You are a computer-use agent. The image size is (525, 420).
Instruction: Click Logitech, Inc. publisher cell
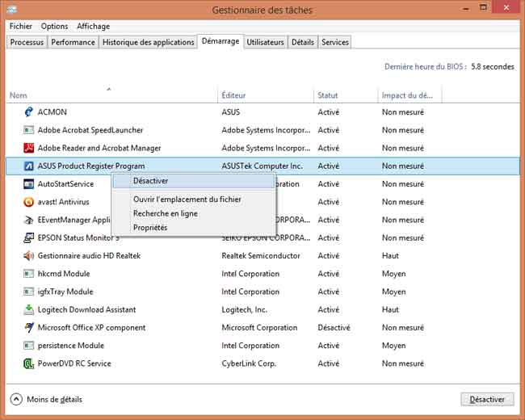pos(245,309)
